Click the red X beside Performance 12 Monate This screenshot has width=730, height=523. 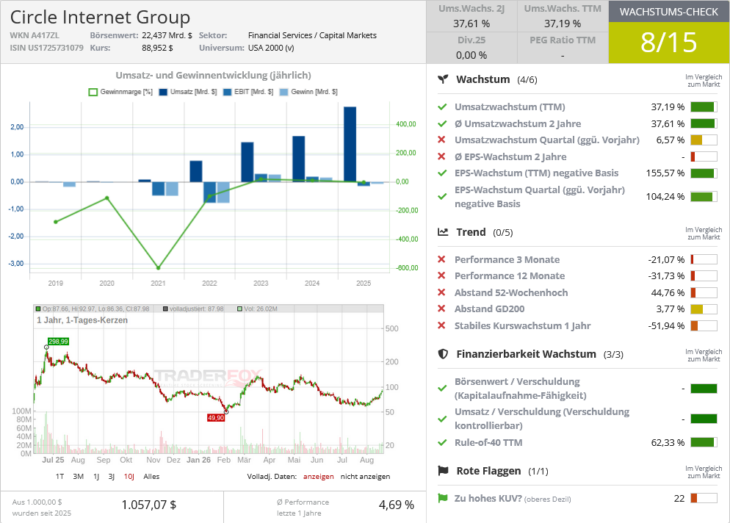coord(442,276)
